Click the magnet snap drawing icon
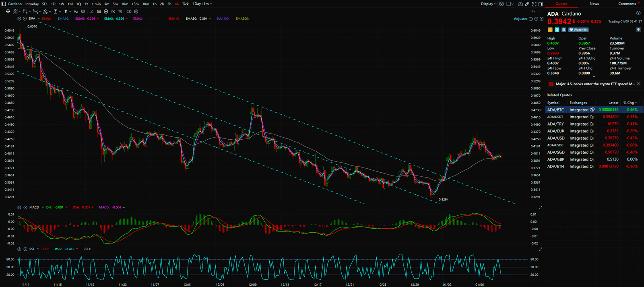 tap(99, 12)
